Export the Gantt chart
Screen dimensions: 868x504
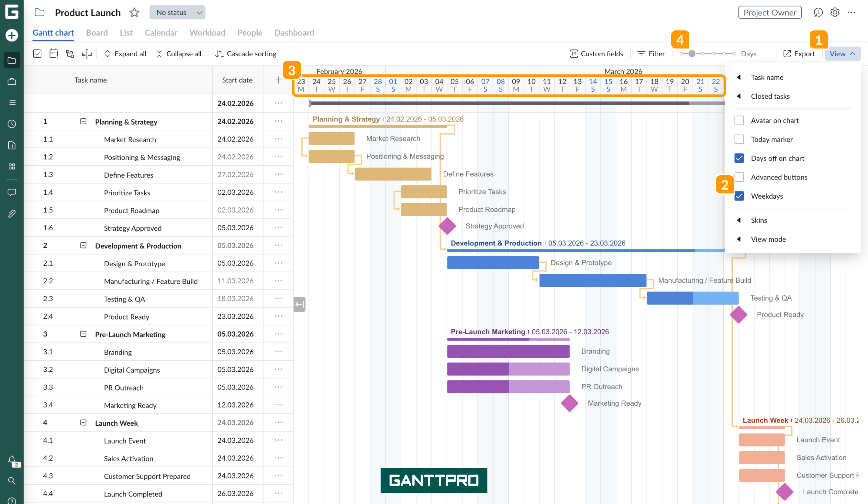click(799, 53)
